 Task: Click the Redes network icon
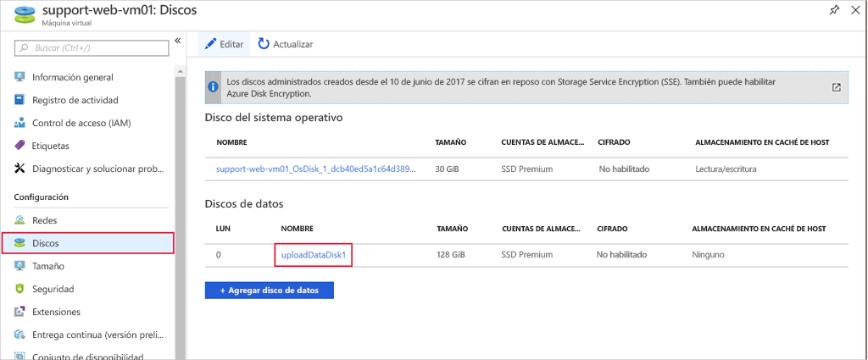19,220
